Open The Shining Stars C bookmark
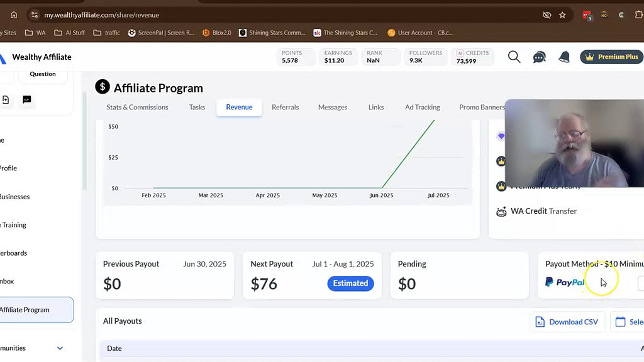Image resolution: width=644 pixels, height=362 pixels. pos(345,33)
